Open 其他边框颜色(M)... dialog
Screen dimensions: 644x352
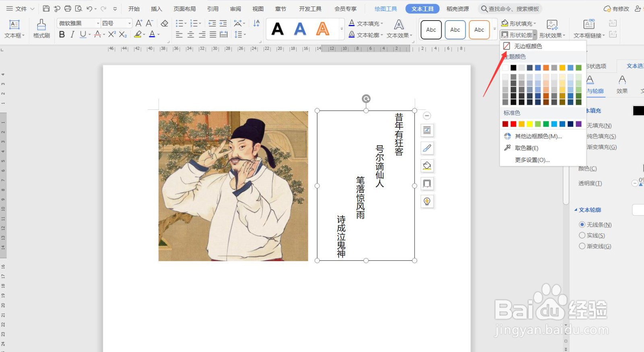point(538,136)
